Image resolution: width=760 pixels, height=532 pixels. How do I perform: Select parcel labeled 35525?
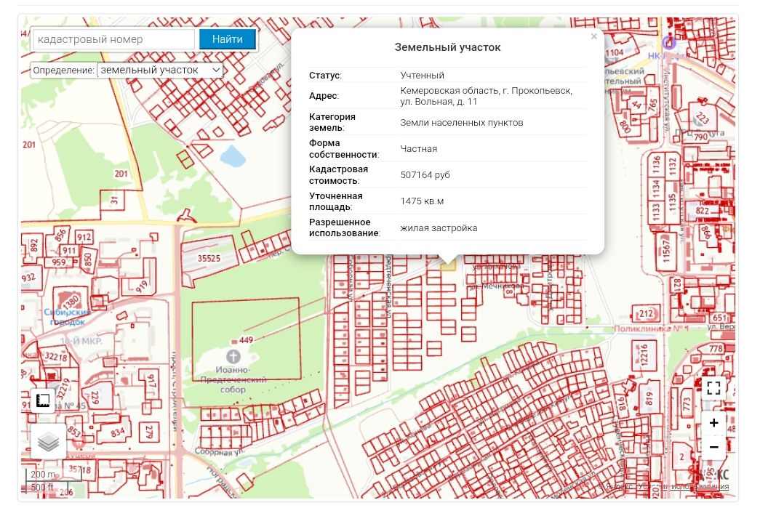click(x=209, y=258)
